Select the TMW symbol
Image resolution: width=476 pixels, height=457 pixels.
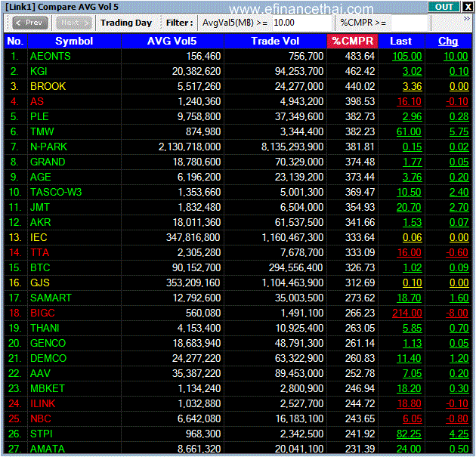(x=42, y=131)
